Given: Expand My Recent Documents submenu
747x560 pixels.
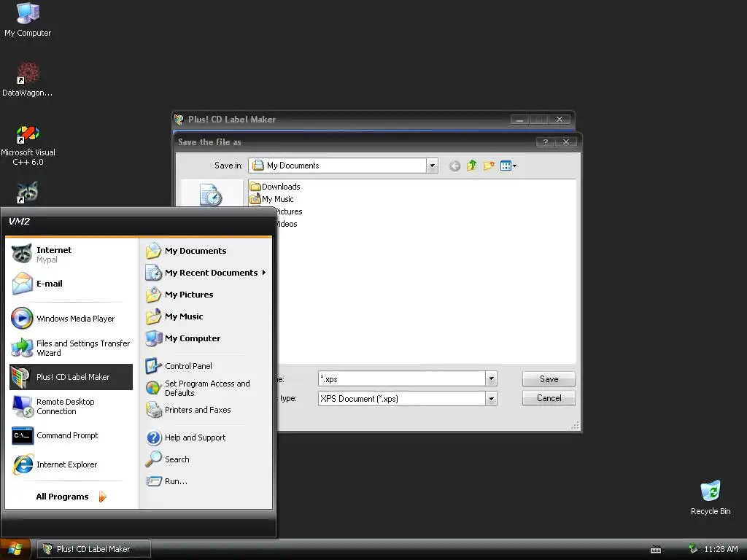Looking at the screenshot, I should tap(206, 273).
